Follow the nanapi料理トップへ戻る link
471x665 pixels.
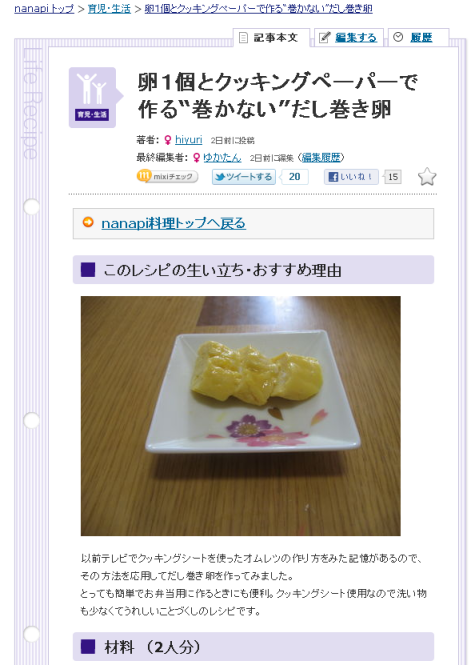173,223
